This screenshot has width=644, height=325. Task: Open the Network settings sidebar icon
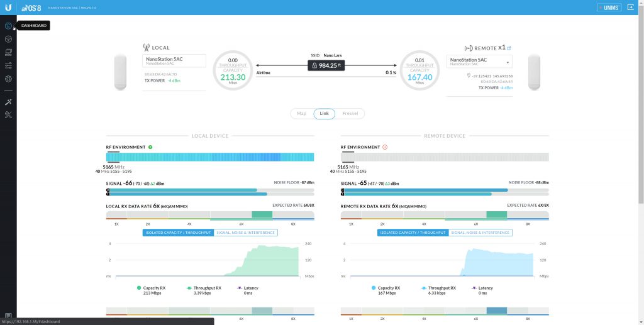coord(8,52)
